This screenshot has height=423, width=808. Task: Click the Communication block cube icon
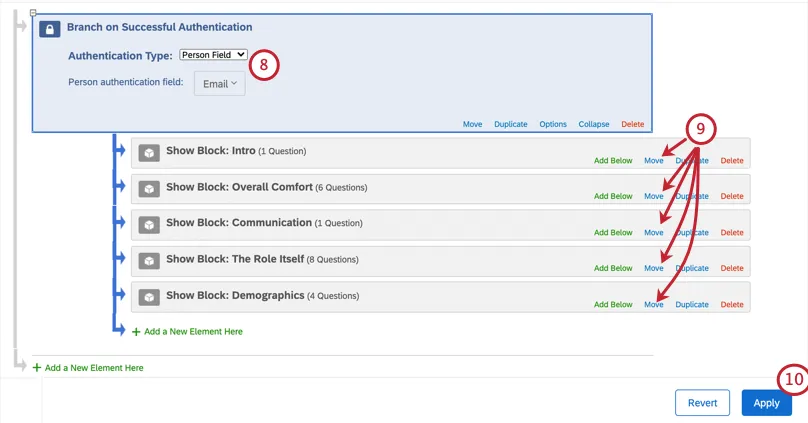click(x=149, y=224)
